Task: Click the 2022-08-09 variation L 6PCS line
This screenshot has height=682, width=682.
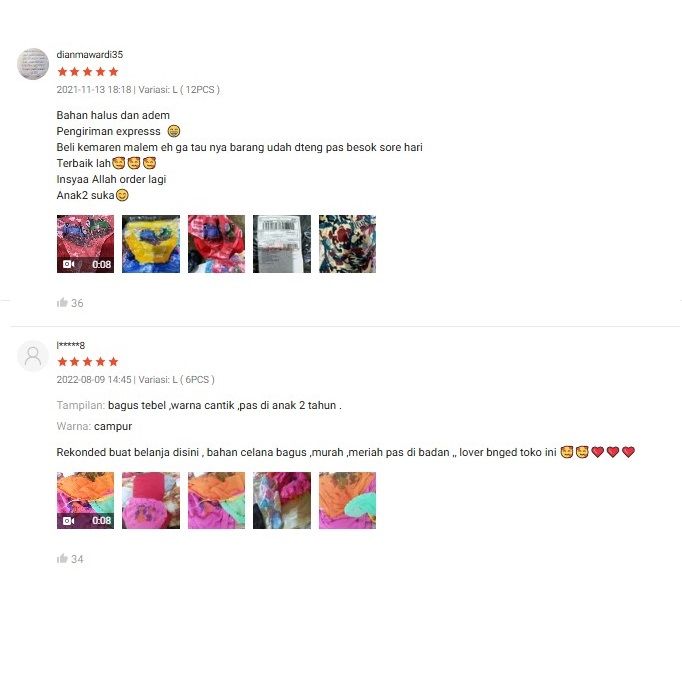Action: pos(135,379)
